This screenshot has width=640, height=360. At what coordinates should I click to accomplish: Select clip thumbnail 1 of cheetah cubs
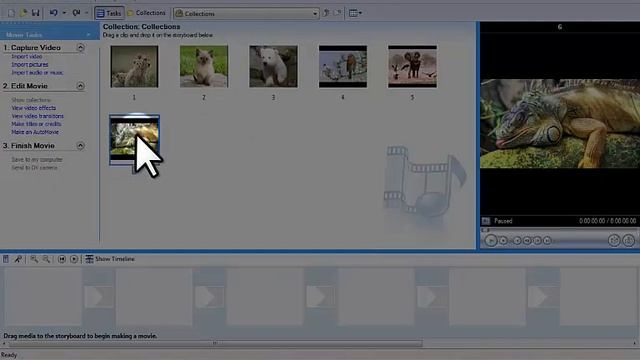click(134, 67)
